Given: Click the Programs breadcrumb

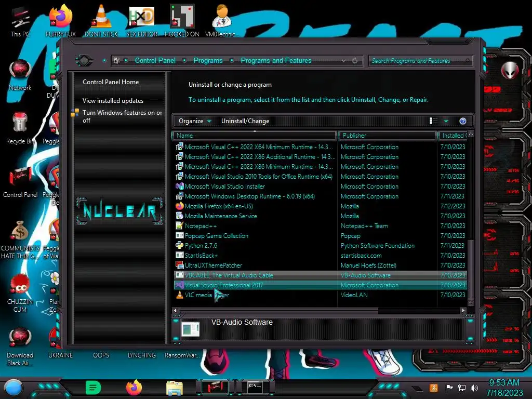Looking at the screenshot, I should [208, 60].
